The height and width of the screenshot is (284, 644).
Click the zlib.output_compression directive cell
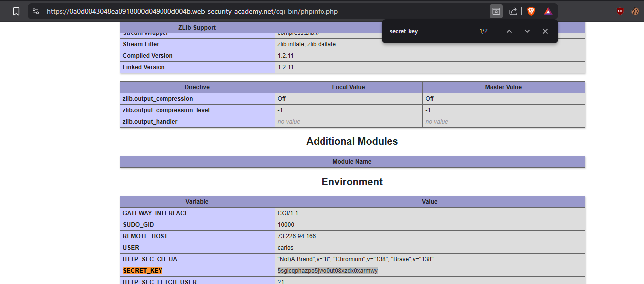coord(158,99)
